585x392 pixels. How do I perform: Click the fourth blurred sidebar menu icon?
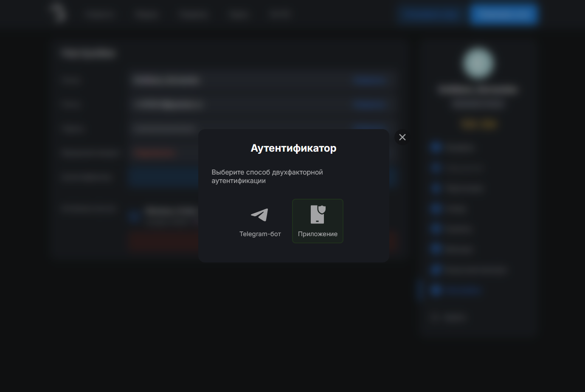[x=436, y=208]
